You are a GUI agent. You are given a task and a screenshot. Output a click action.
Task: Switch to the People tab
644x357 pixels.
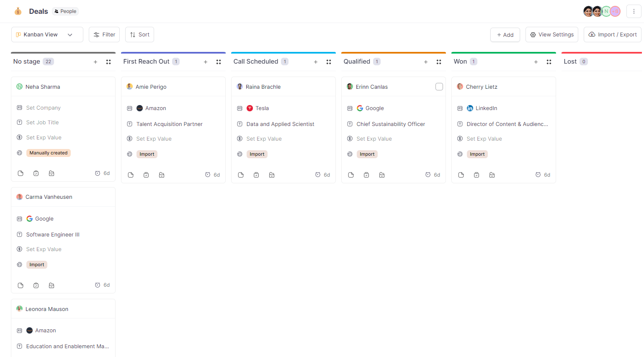tap(65, 11)
